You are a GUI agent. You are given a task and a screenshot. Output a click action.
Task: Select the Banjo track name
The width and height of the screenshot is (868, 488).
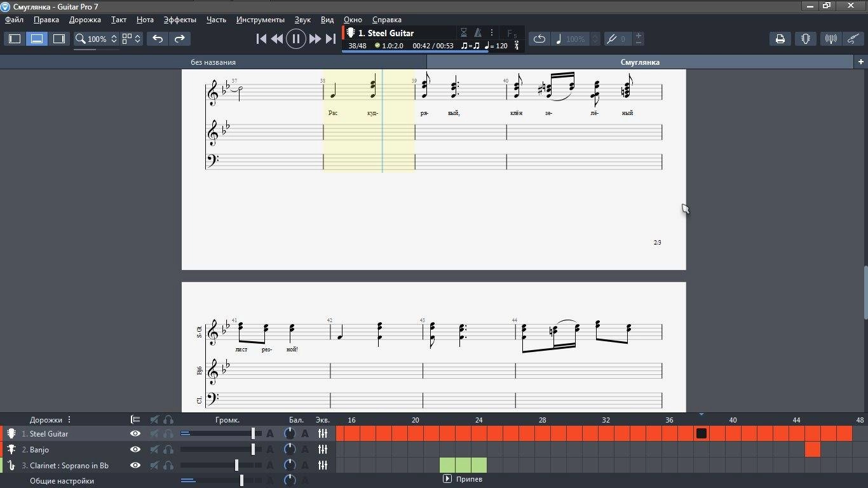coord(39,449)
